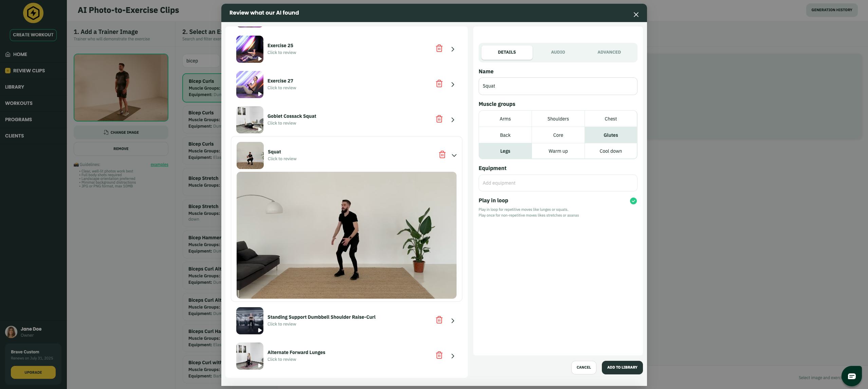Click the bicep search field
This screenshot has width=868, height=389.
tap(201, 61)
